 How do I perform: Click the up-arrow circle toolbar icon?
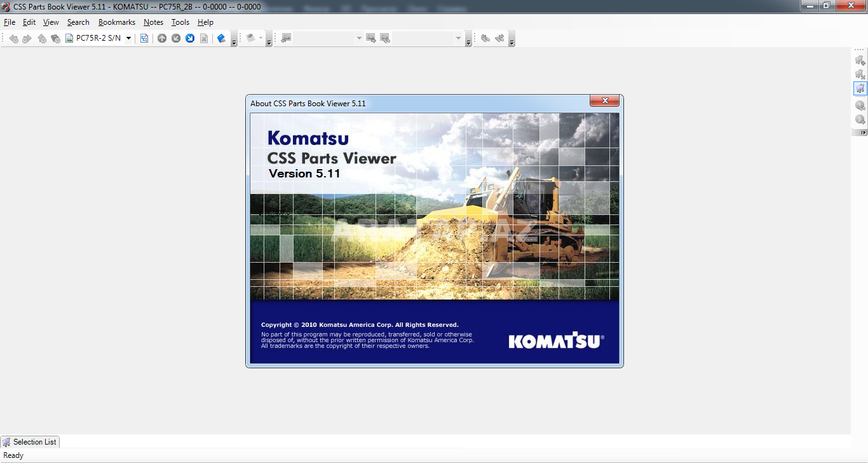point(162,38)
